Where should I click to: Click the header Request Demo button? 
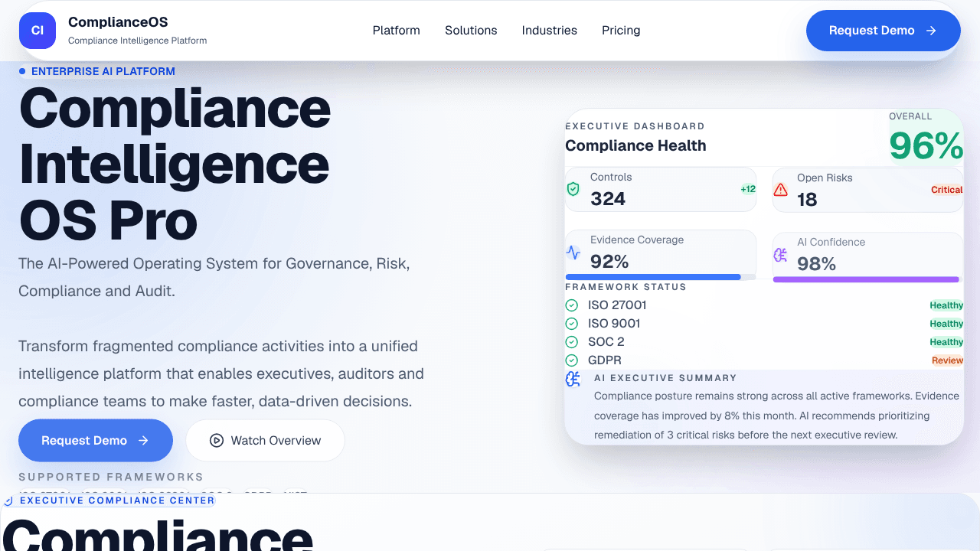pos(884,31)
